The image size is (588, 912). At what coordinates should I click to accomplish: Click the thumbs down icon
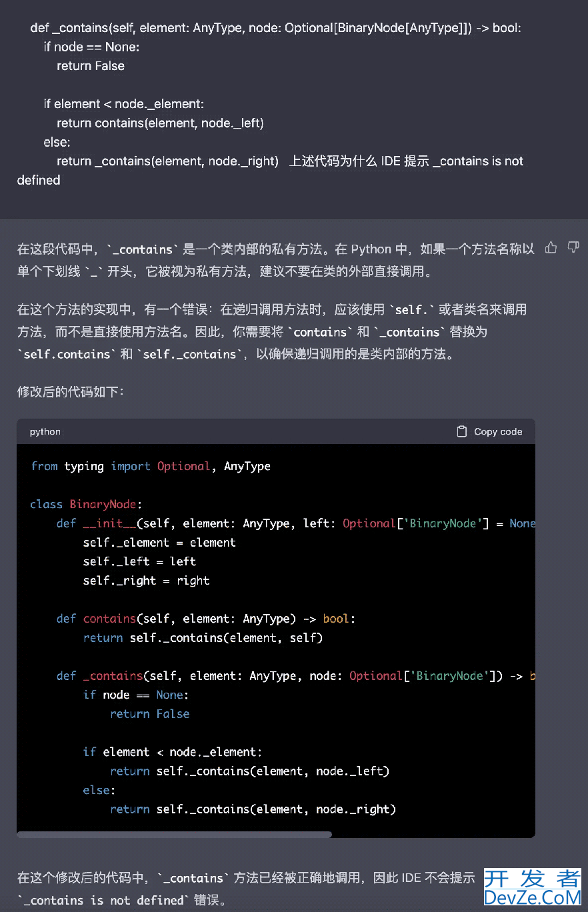(573, 248)
